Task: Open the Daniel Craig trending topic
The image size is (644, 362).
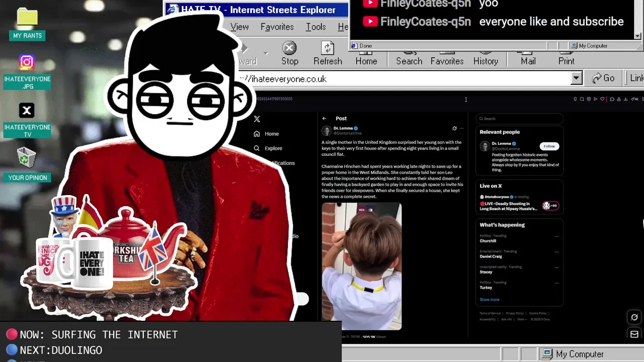Action: (491, 256)
